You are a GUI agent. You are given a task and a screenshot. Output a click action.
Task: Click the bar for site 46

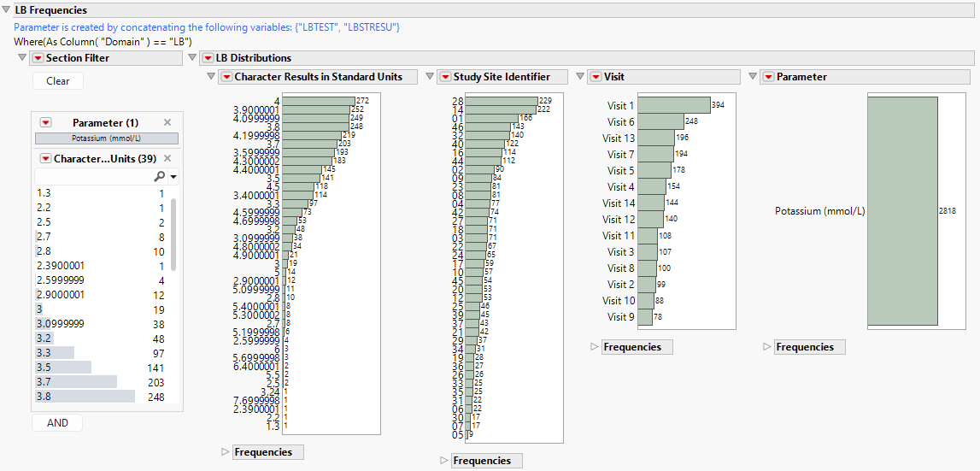point(488,127)
